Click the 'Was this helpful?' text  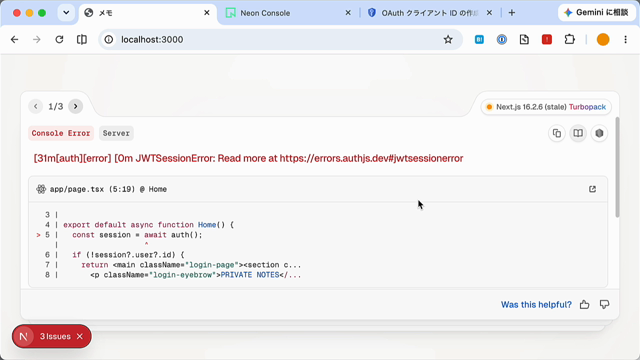(x=536, y=305)
